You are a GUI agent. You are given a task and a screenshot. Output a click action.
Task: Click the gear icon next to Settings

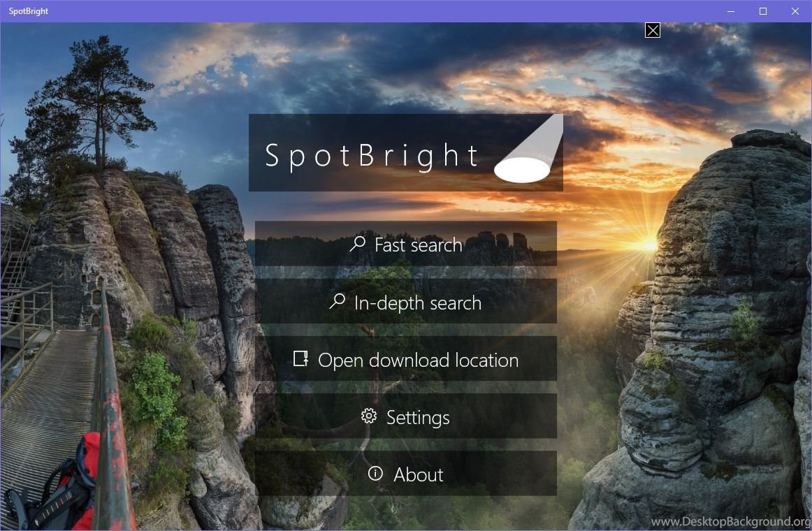tap(369, 416)
